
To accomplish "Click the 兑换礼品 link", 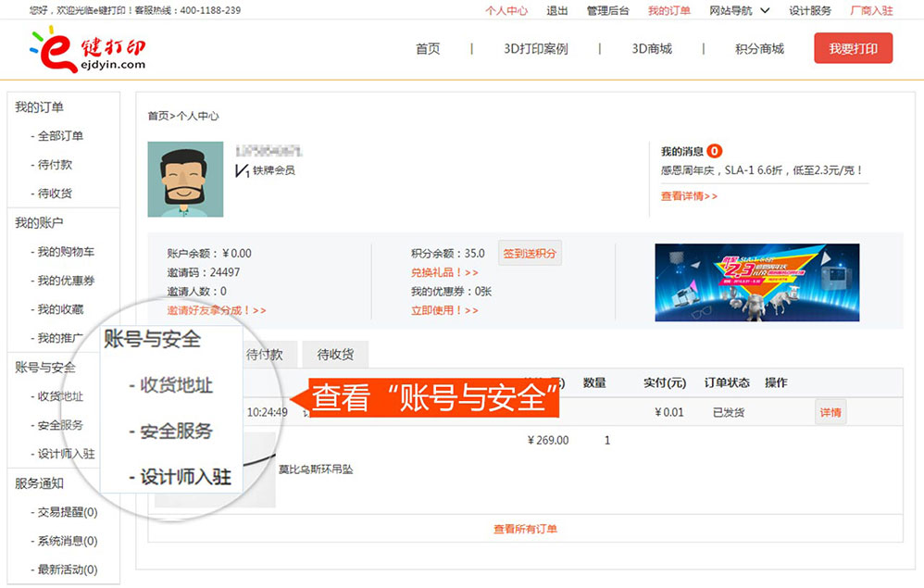I will coord(444,272).
